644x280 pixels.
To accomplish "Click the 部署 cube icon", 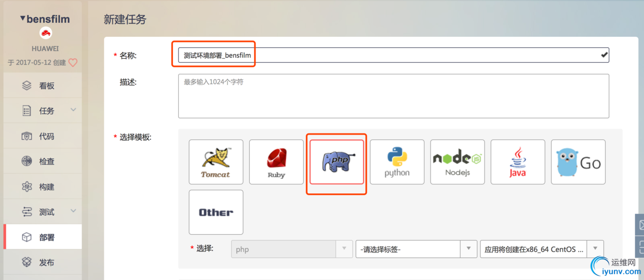I will tap(27, 237).
